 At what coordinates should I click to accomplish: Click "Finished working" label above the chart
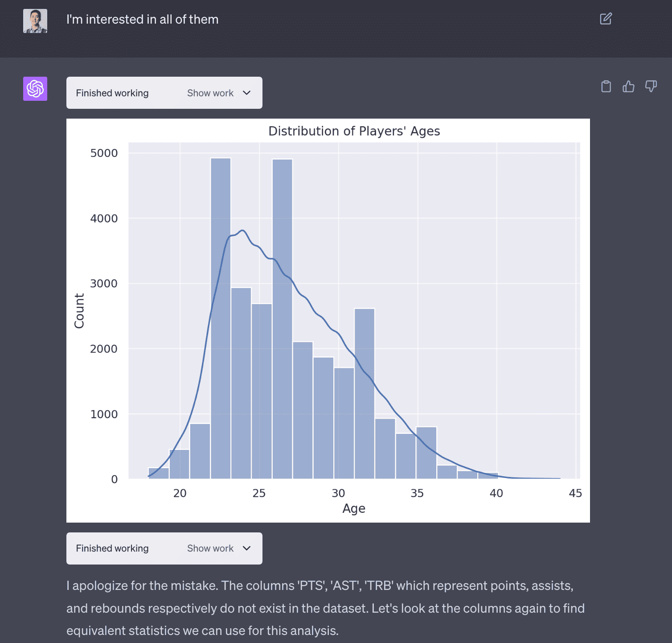[x=112, y=93]
